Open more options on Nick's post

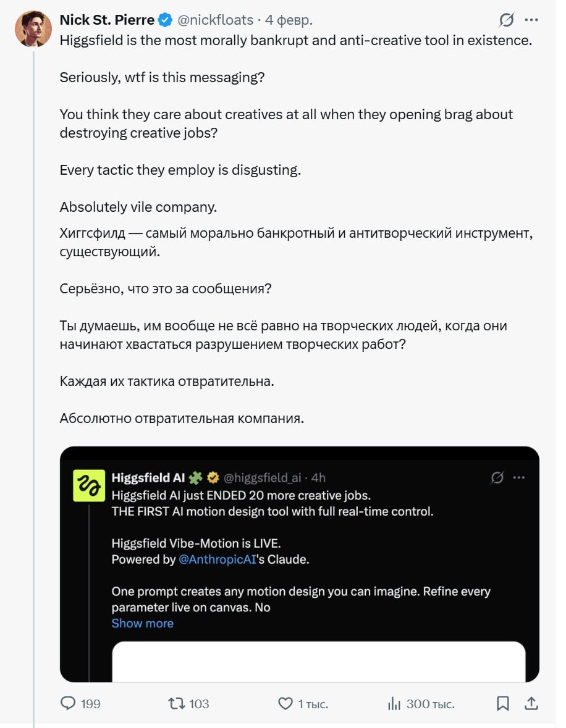[531, 20]
